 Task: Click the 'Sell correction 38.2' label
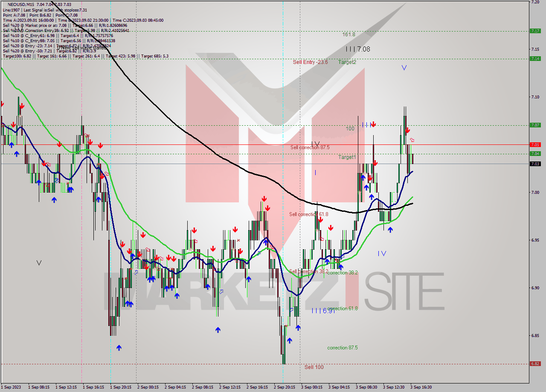click(x=309, y=271)
